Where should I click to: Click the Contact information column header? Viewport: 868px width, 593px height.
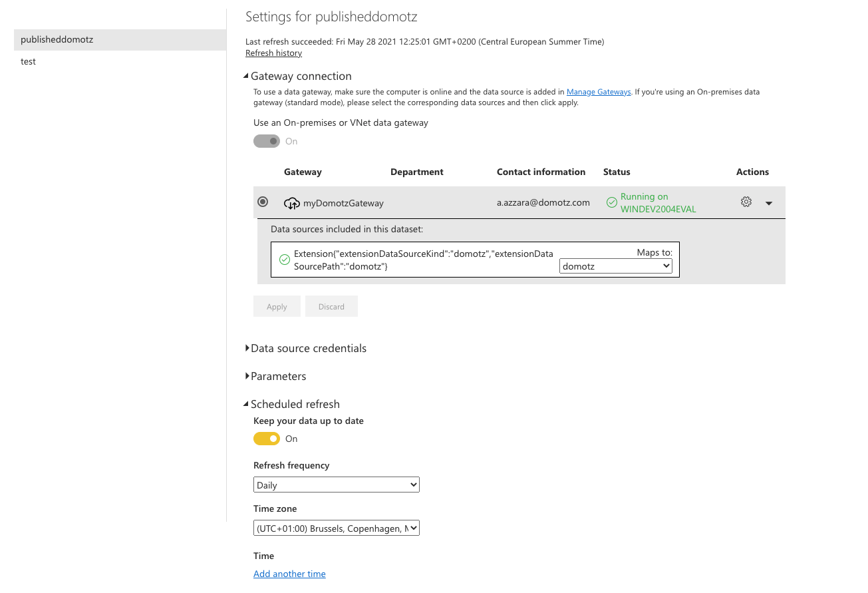[541, 172]
